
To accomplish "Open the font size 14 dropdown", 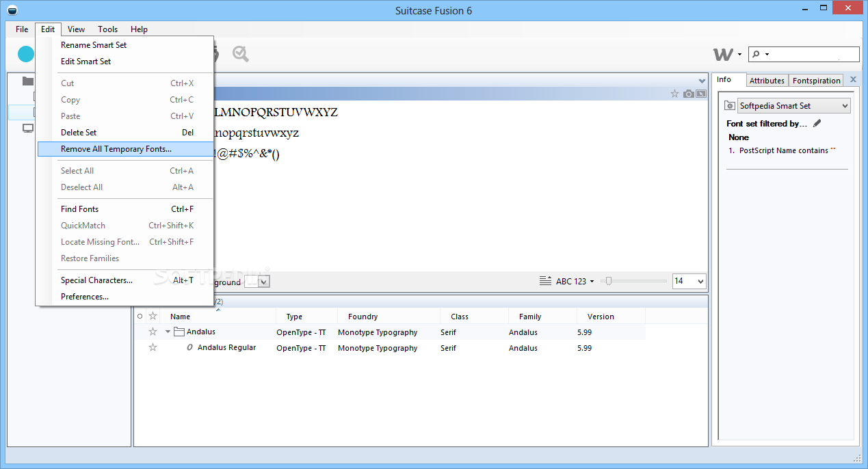I will (x=689, y=281).
